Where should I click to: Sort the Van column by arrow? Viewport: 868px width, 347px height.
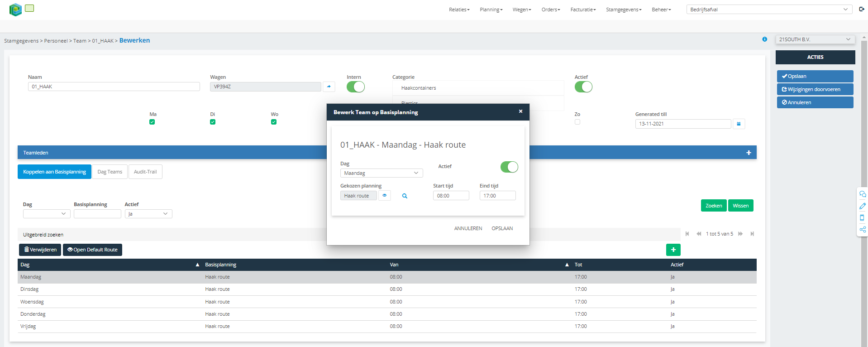567,265
